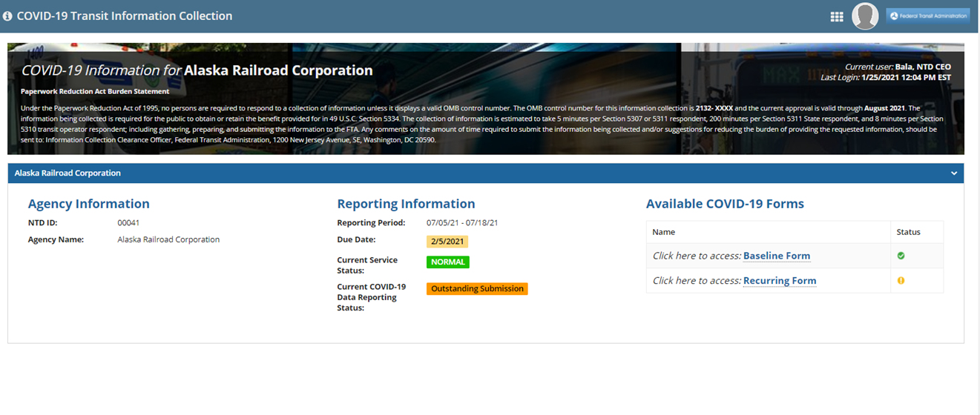Click the green check status for Baseline Form

[x=901, y=256]
